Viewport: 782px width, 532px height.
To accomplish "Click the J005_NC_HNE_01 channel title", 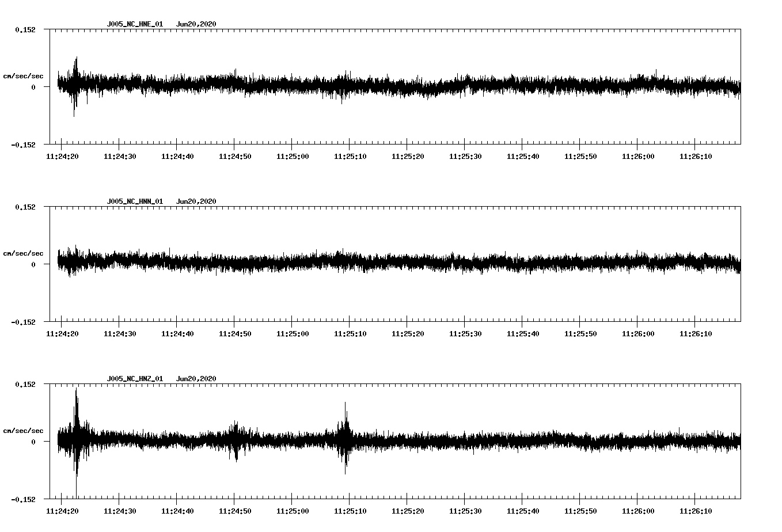I will (x=135, y=24).
